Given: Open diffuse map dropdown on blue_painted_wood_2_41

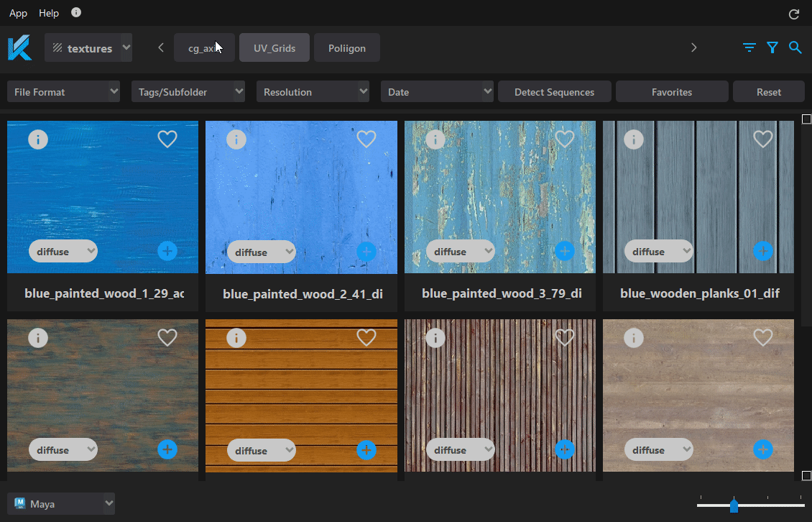Looking at the screenshot, I should point(262,252).
